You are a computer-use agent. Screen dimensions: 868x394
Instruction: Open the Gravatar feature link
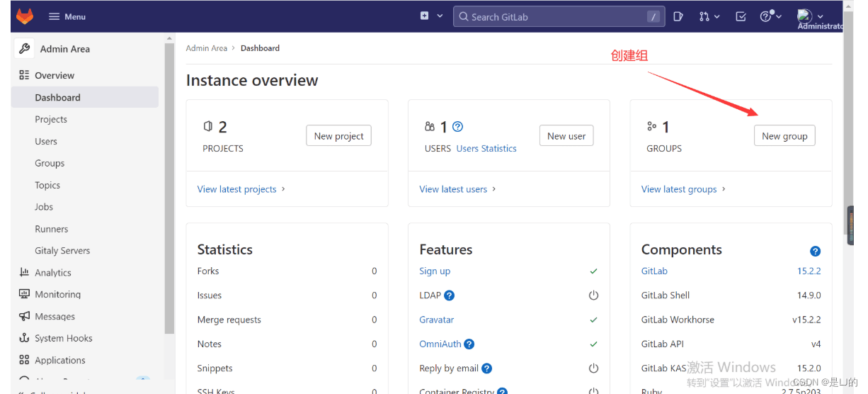[x=437, y=320]
